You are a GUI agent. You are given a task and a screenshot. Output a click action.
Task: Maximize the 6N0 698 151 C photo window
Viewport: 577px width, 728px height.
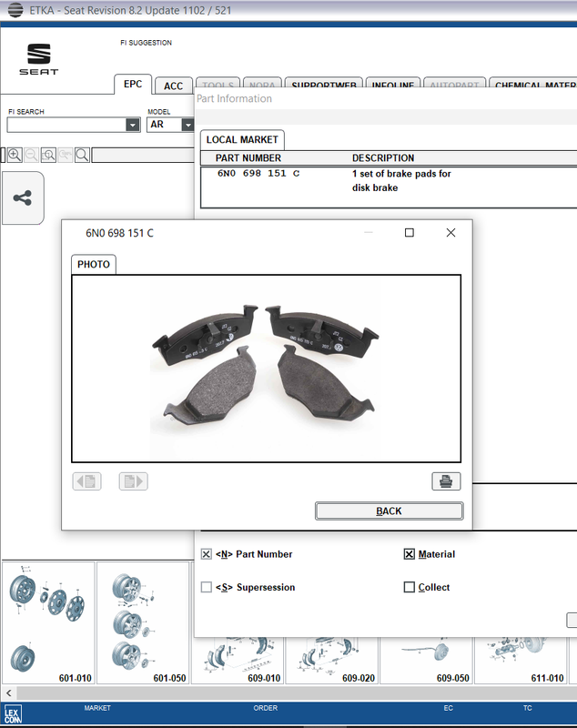point(409,233)
